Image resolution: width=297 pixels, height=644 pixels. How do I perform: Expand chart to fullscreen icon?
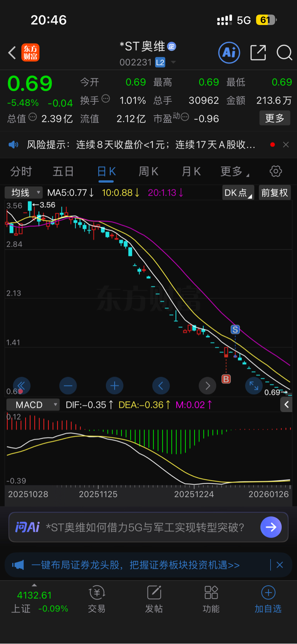coord(254,386)
